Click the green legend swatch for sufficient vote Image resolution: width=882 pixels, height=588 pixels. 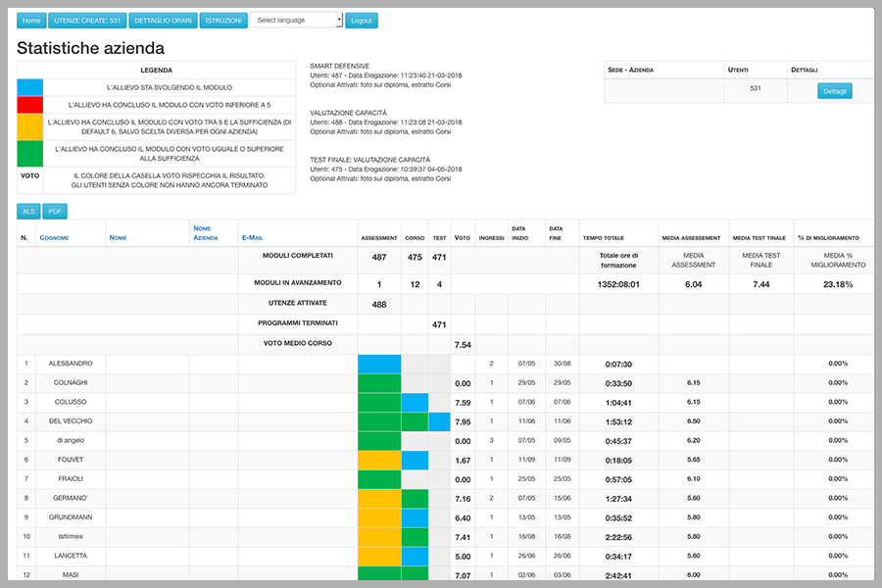click(x=29, y=154)
